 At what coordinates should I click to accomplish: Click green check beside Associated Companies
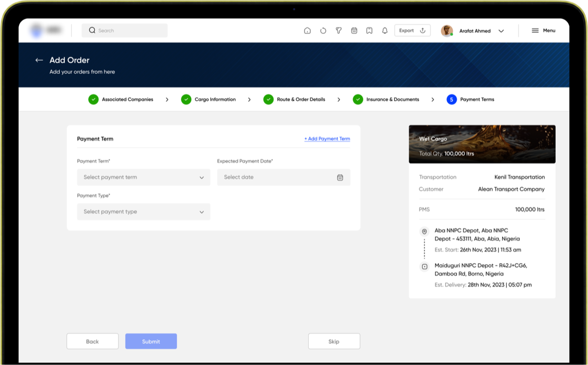coord(93,100)
